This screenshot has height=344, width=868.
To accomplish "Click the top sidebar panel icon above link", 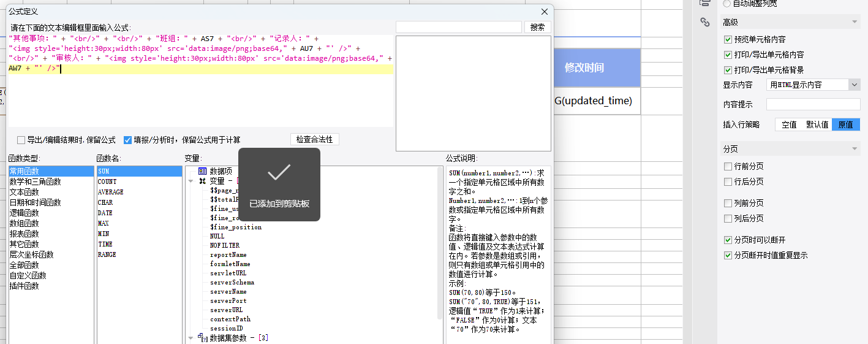I will [x=705, y=4].
